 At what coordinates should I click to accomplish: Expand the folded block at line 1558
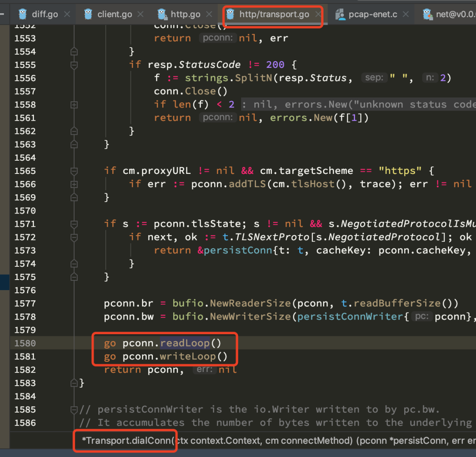(74, 105)
